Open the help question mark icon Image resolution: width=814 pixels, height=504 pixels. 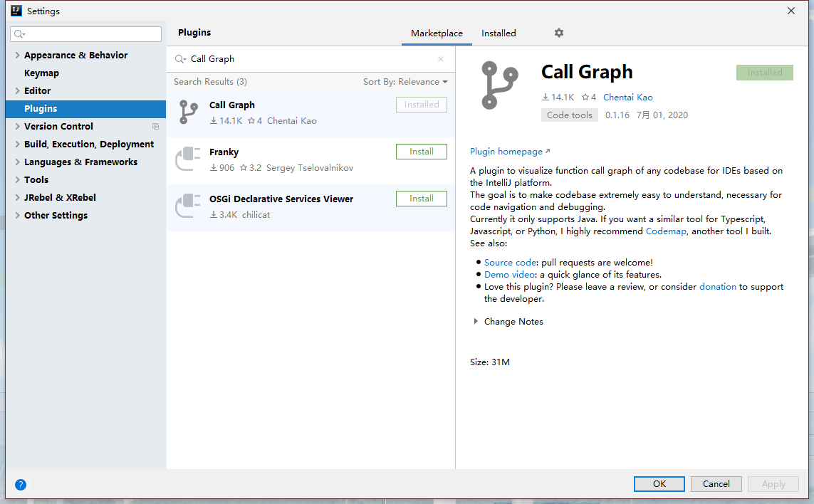point(21,485)
